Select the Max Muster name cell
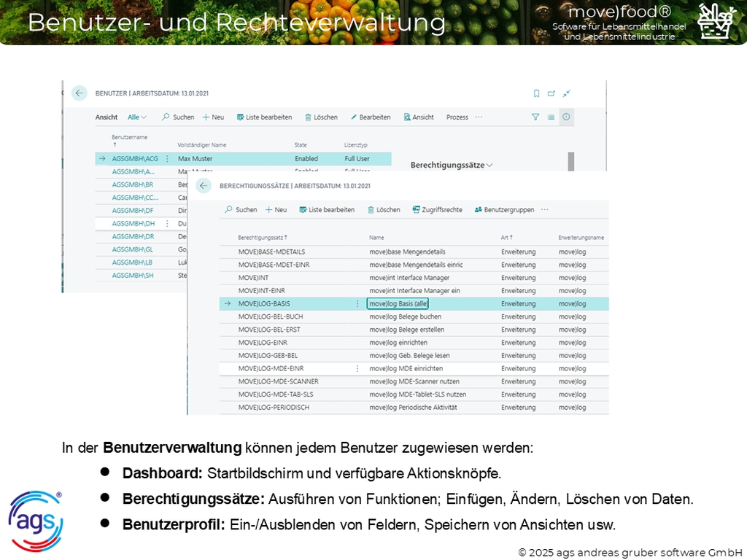Image resolution: width=747 pixels, height=560 pixels. (x=196, y=158)
